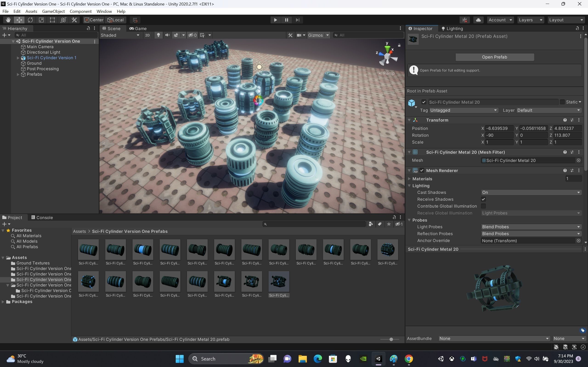Enable Contribute Global Illumination checkbox
This screenshot has height=367, width=588.
point(483,206)
